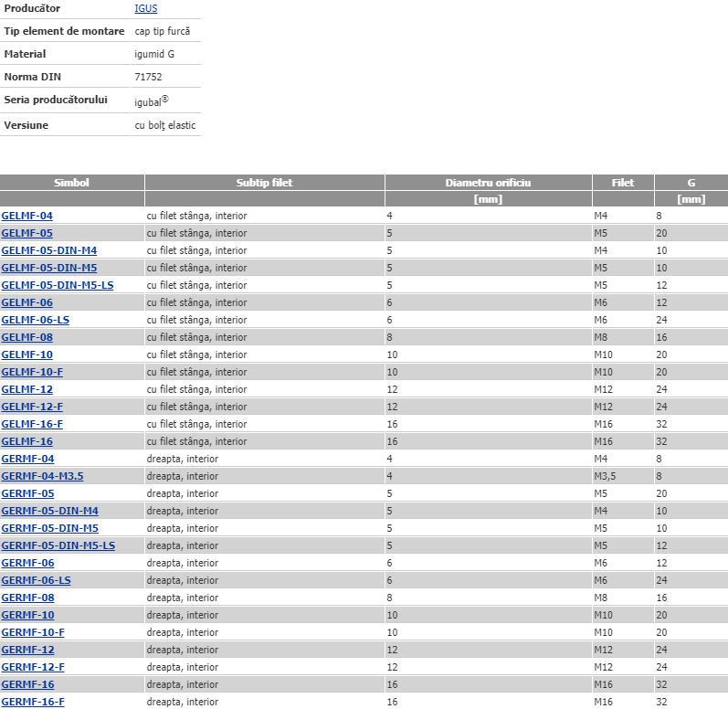Click the GERMF-05-DIN-M5 link
This screenshot has width=728, height=709.
pos(50,528)
